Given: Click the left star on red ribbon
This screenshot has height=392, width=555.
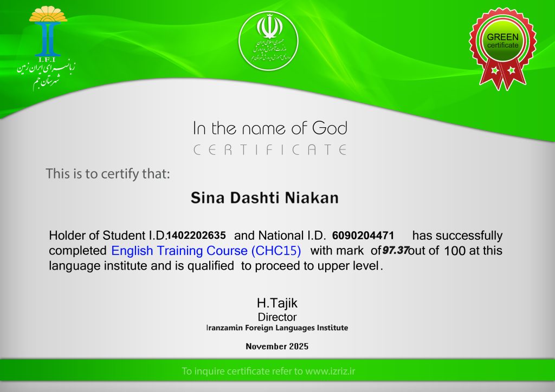Looking at the screenshot, I should click(x=494, y=70).
